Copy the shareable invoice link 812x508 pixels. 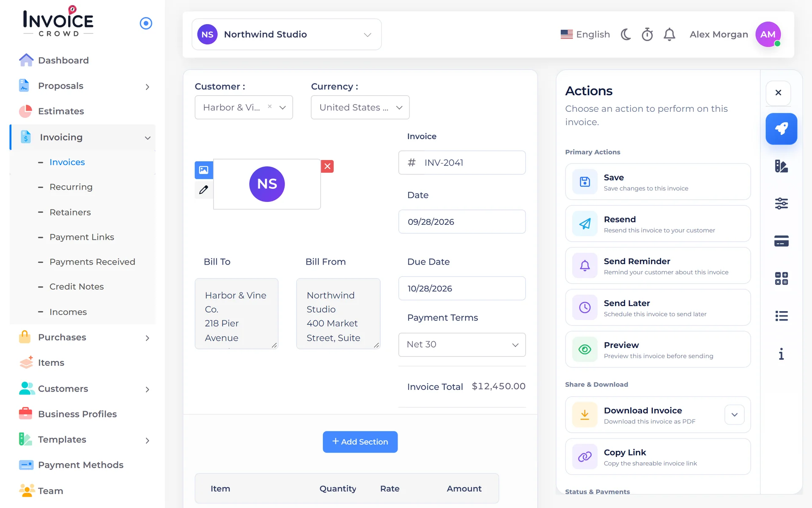[x=658, y=457]
